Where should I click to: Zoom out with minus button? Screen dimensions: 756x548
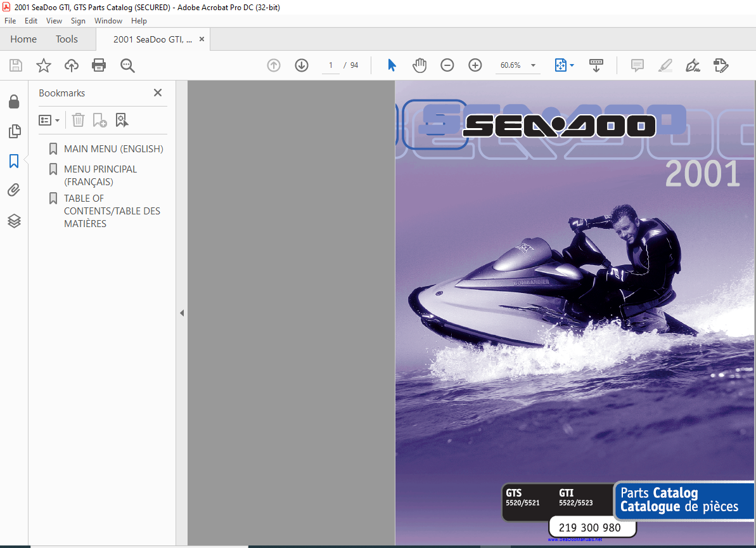point(447,65)
